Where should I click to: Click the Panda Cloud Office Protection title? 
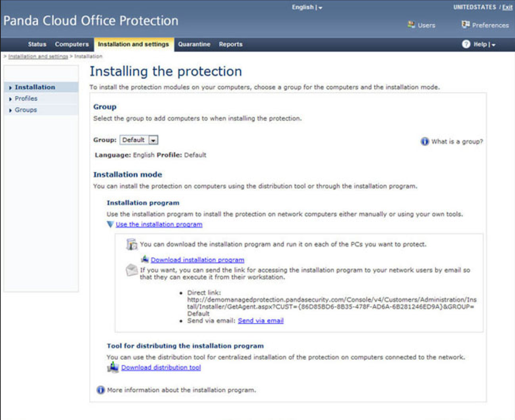91,21
